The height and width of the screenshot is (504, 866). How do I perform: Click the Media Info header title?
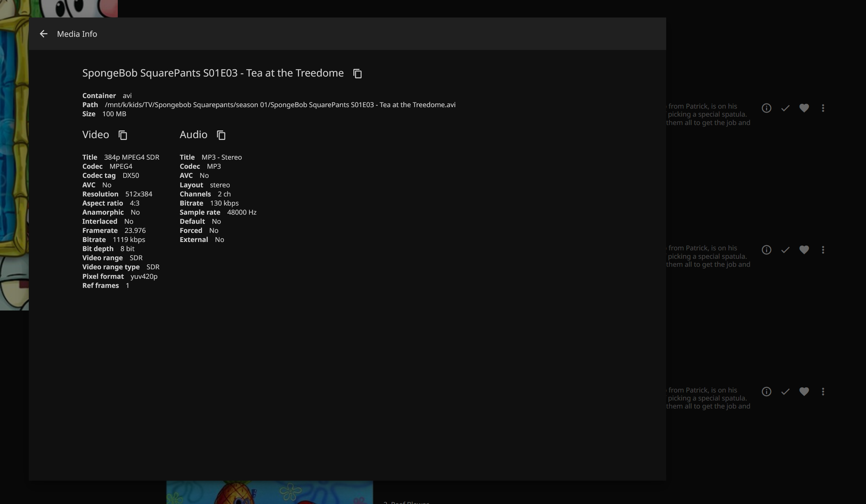tap(77, 34)
